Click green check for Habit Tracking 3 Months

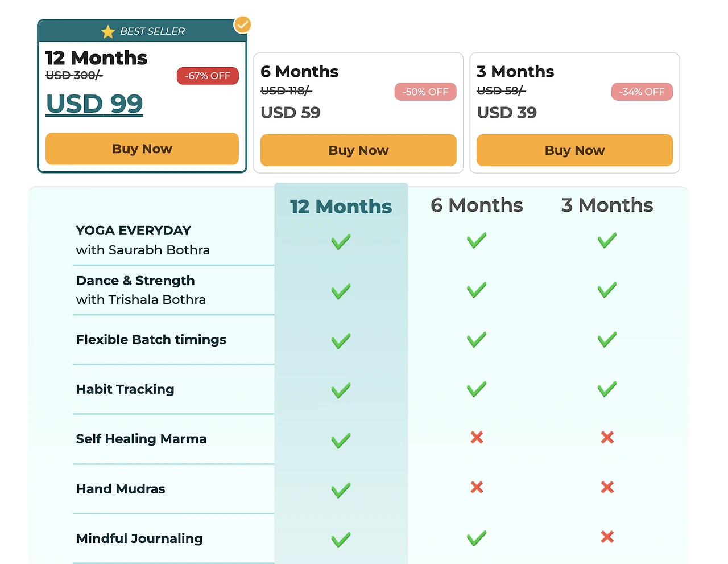[x=607, y=389]
